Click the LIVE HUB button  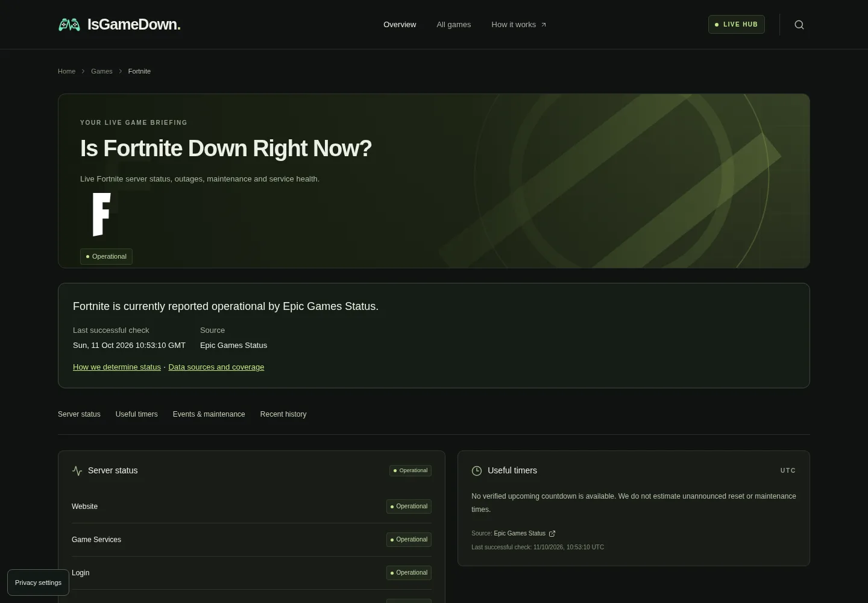tap(737, 25)
